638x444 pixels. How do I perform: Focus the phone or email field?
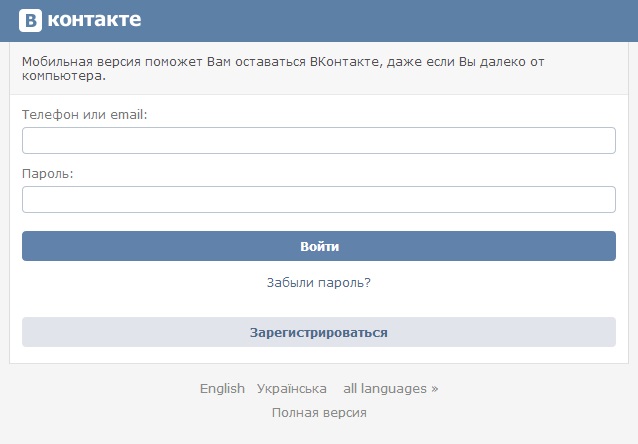click(319, 140)
